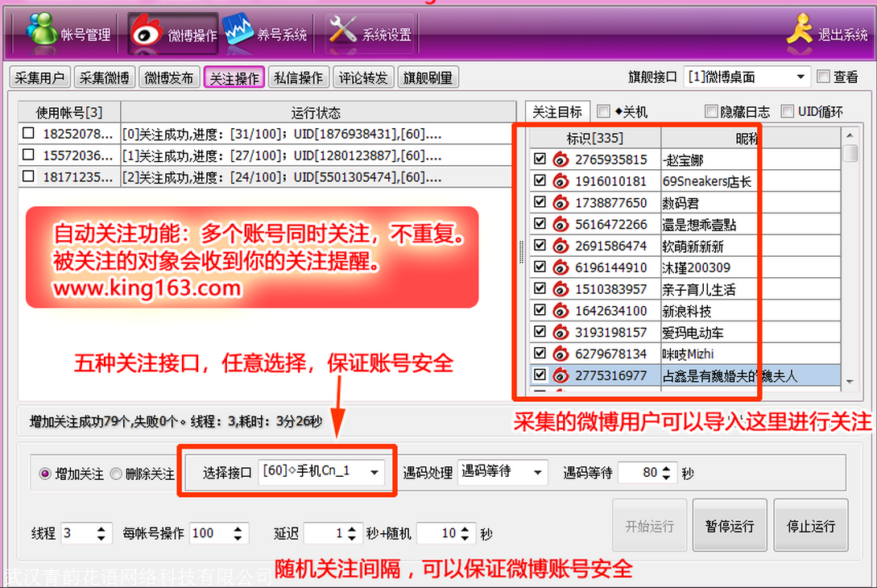Click nickname 新浪科技 cell
The height and width of the screenshot is (588, 877).
tap(751, 311)
